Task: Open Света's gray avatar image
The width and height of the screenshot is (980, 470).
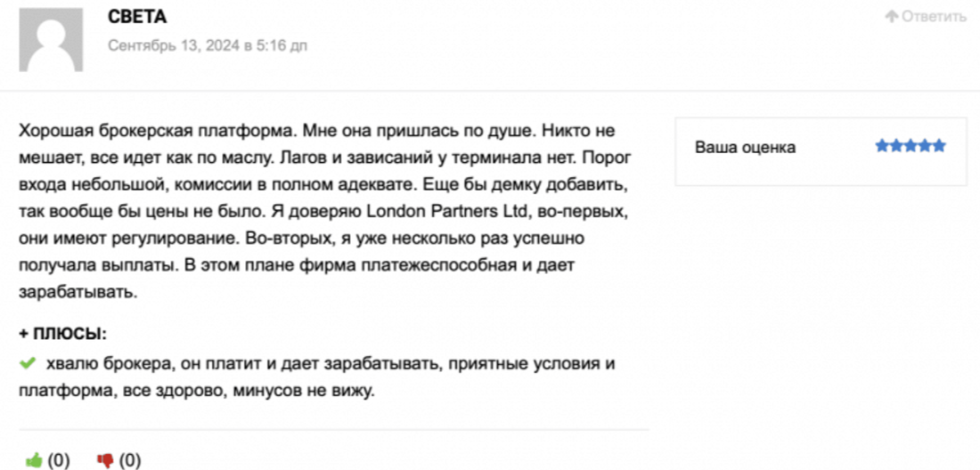Action: tap(51, 38)
